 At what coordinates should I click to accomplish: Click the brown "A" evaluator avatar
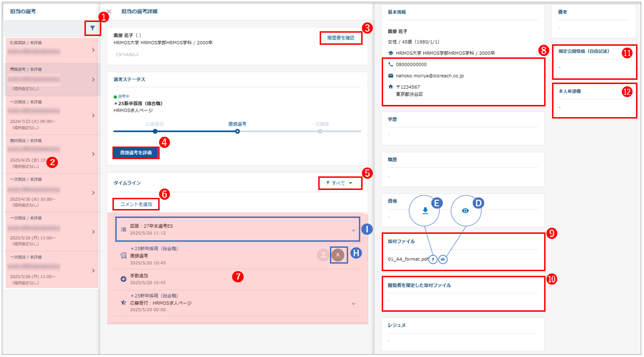(x=338, y=255)
